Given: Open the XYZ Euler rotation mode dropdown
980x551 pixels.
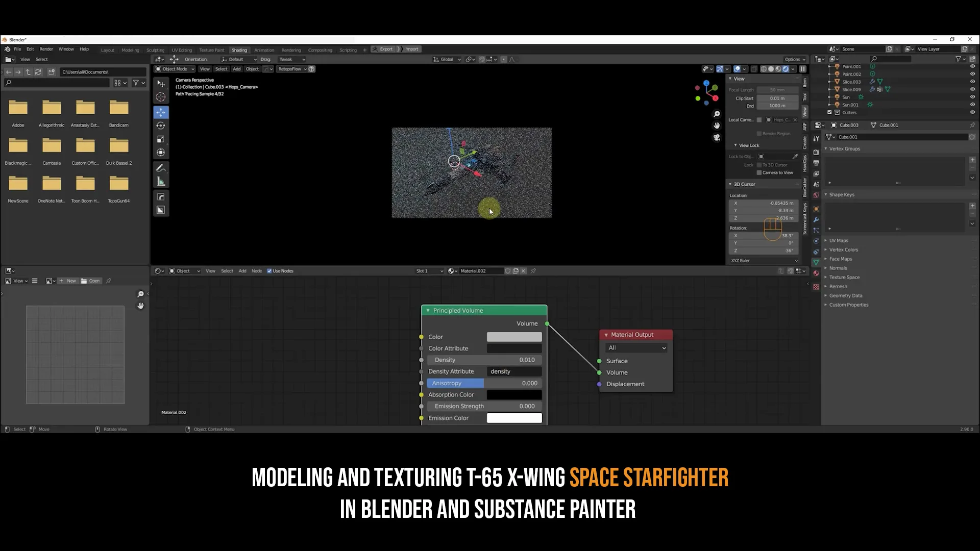Looking at the screenshot, I should click(x=764, y=261).
